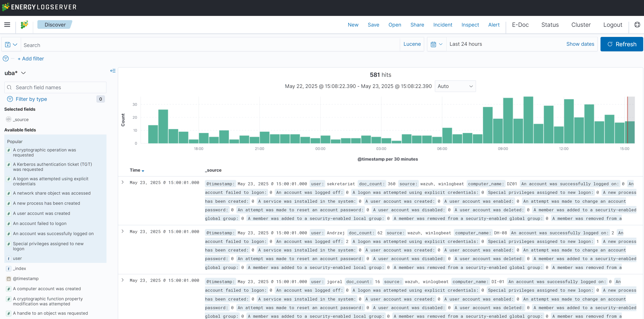The width and height of the screenshot is (644, 319).
Task: Click the help lifebuoy icon
Action: [x=637, y=25]
